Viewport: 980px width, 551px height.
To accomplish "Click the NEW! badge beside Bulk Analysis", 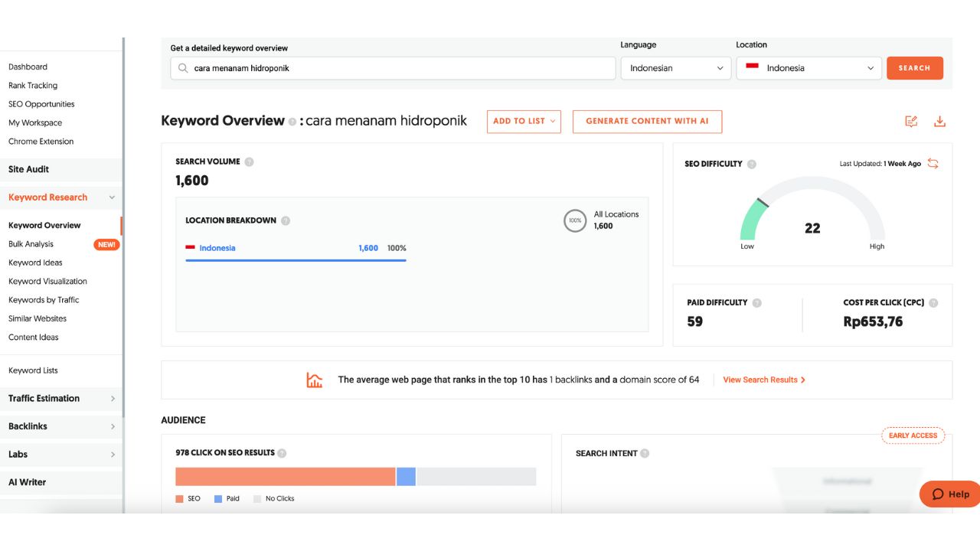I will tap(106, 244).
